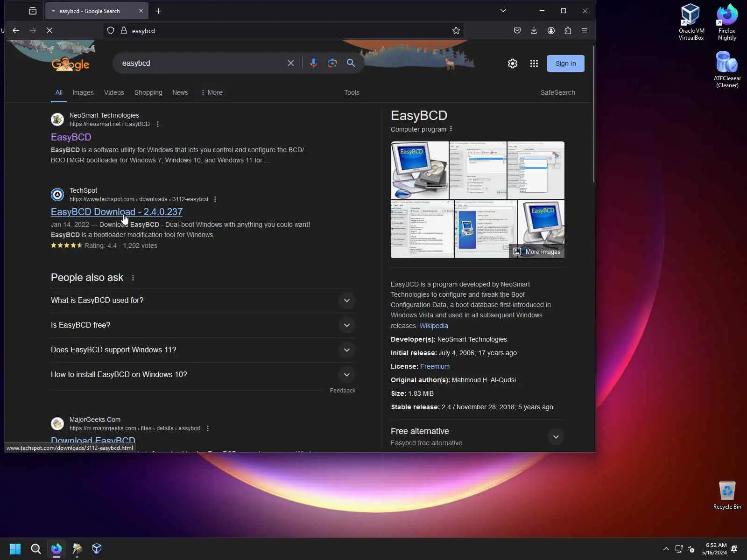The width and height of the screenshot is (747, 560).
Task: Open the More search filters menu
Action: [212, 92]
